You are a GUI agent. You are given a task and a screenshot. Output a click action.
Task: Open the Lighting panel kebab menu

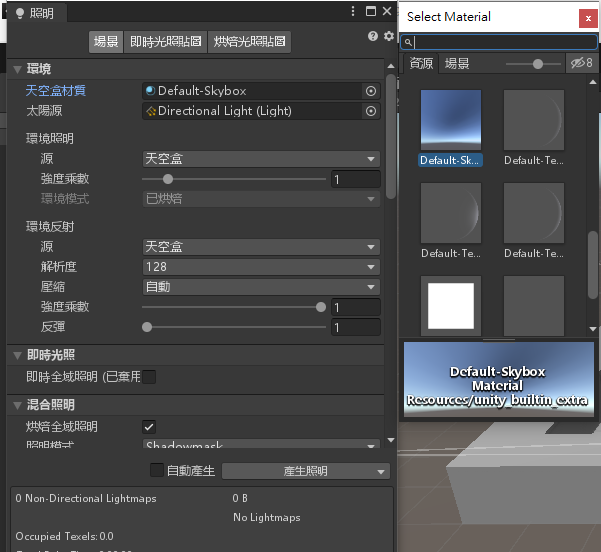353,12
